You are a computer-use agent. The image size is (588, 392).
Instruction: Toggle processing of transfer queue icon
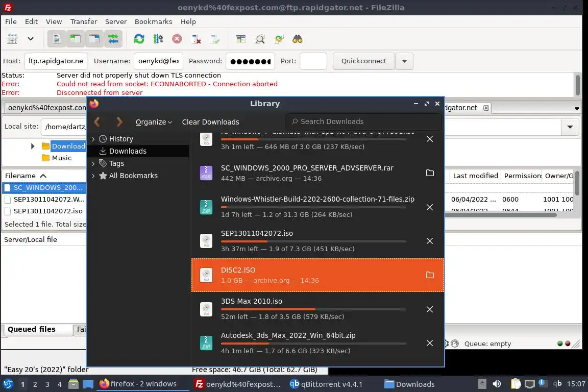click(x=158, y=39)
